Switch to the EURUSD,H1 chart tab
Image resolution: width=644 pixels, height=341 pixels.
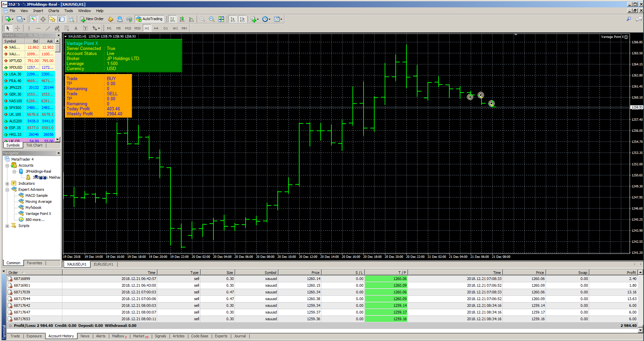(103, 264)
